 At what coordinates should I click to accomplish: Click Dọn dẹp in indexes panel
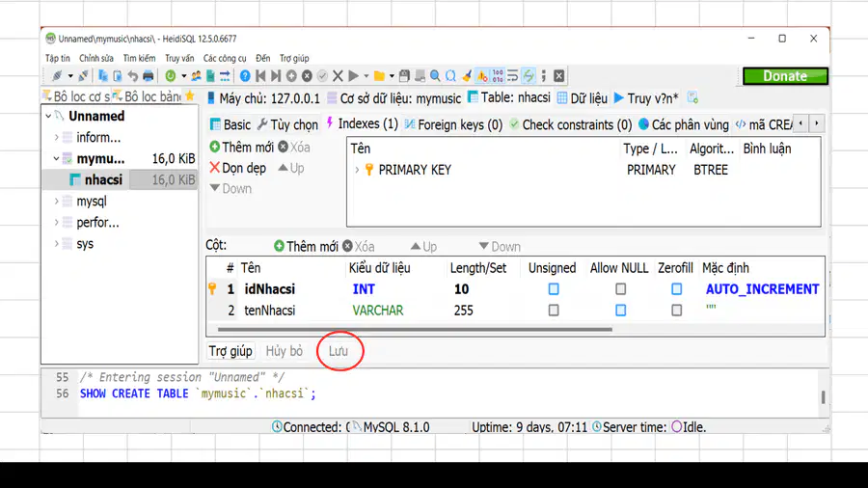tap(237, 168)
